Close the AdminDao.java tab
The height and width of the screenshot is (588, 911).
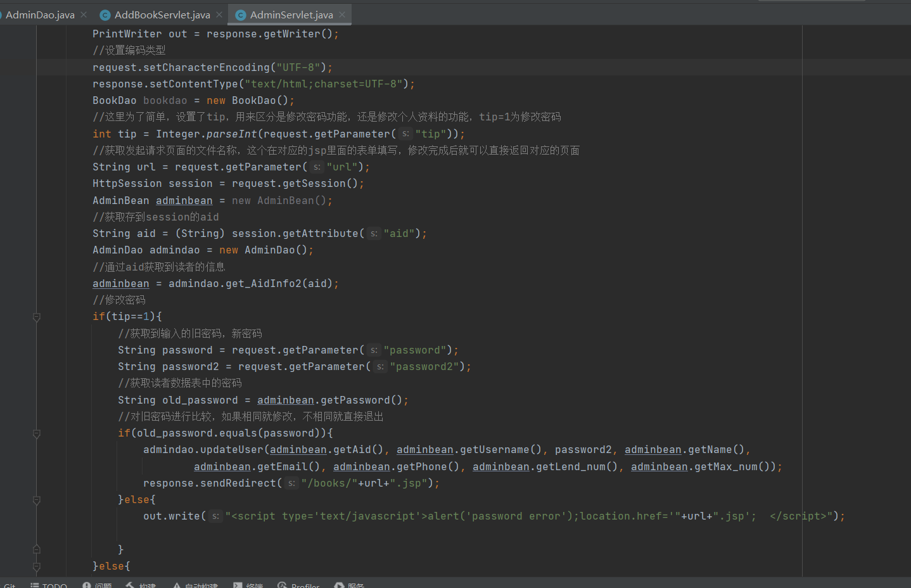point(84,15)
